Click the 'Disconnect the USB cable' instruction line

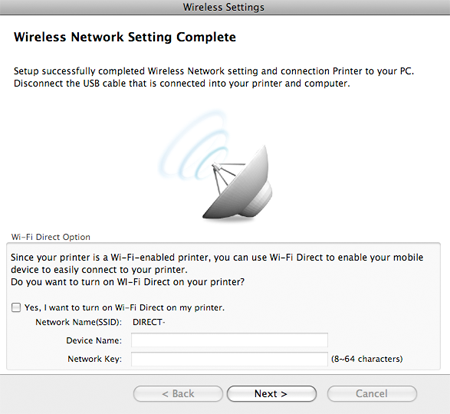point(182,83)
